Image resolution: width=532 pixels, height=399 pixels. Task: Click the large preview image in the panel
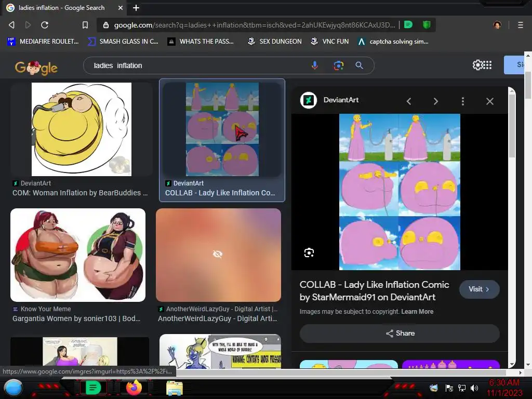(400, 192)
